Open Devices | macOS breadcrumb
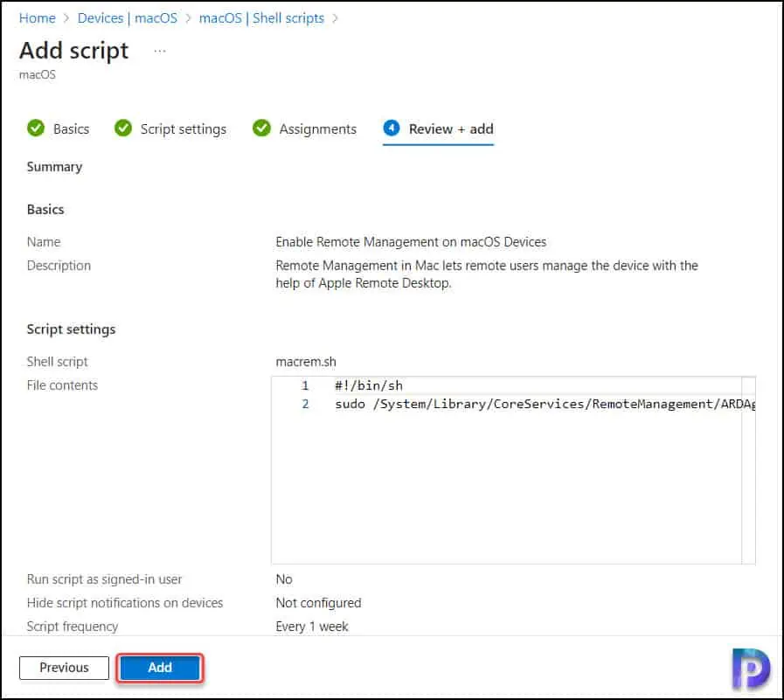This screenshot has height=700, width=784. [127, 18]
